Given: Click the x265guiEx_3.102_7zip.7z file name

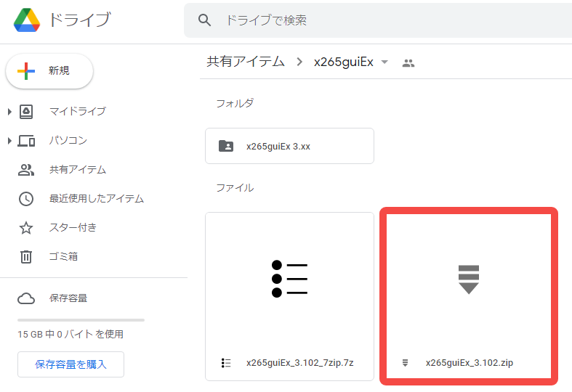Looking at the screenshot, I should [300, 363].
